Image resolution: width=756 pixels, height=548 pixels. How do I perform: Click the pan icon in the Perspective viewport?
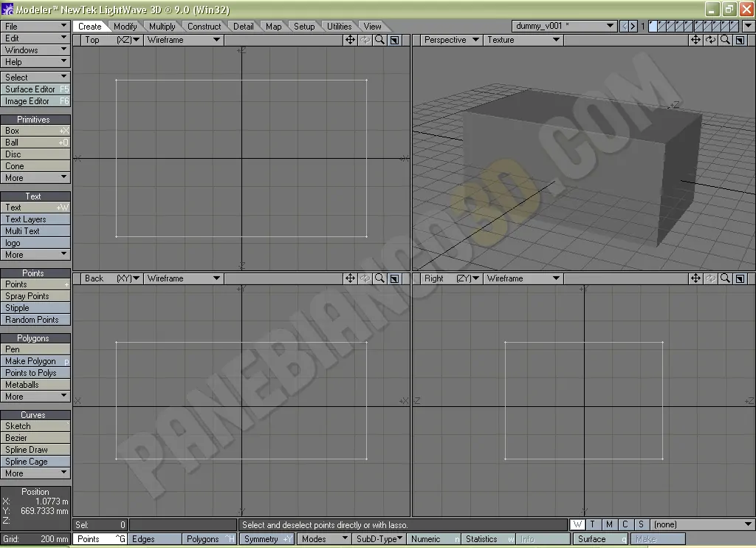(x=695, y=40)
